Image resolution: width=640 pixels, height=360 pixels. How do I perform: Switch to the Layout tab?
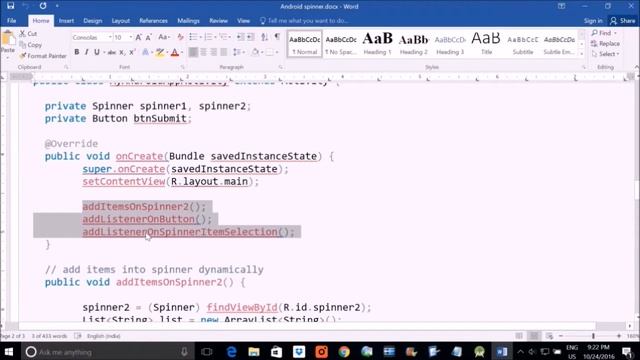click(x=121, y=20)
